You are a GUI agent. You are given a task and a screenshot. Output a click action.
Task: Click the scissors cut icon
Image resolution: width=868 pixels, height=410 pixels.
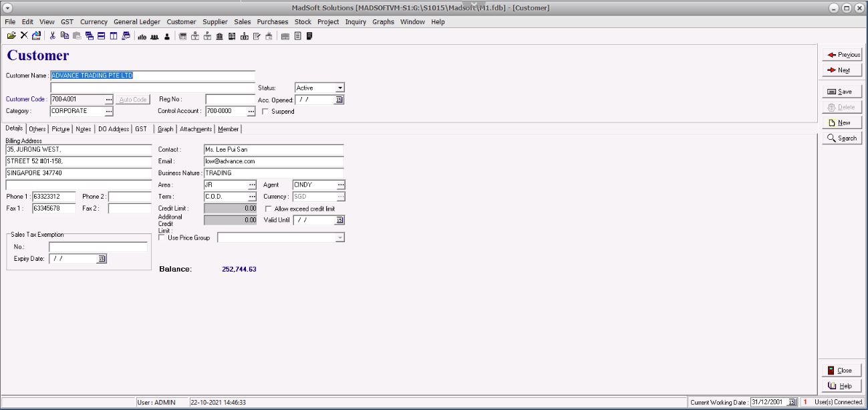[x=52, y=35]
